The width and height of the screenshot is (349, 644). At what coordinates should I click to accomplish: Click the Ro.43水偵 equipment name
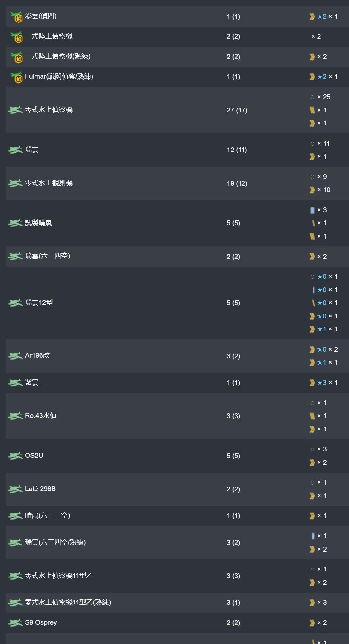[x=41, y=416]
